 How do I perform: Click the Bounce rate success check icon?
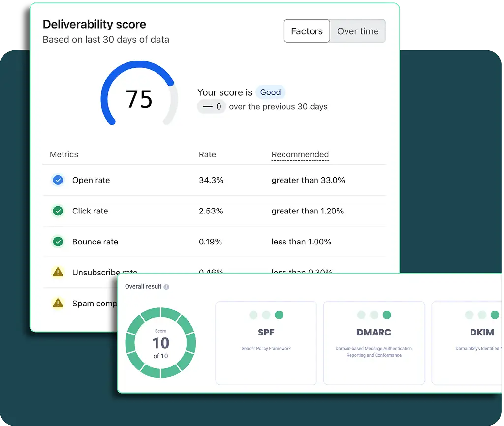pos(58,242)
